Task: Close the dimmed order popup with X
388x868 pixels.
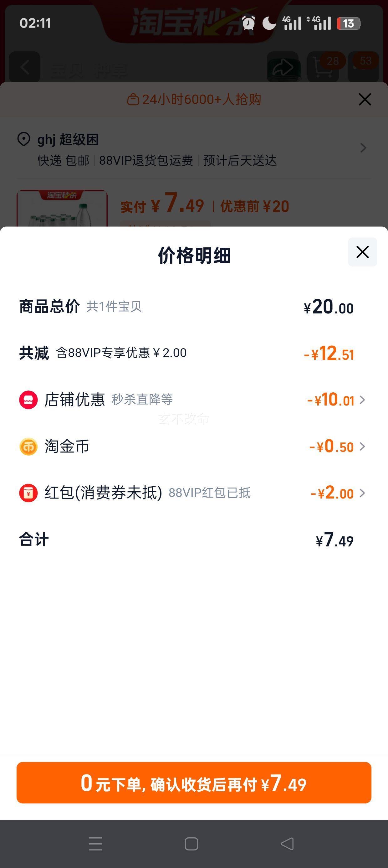Action: pyautogui.click(x=365, y=99)
